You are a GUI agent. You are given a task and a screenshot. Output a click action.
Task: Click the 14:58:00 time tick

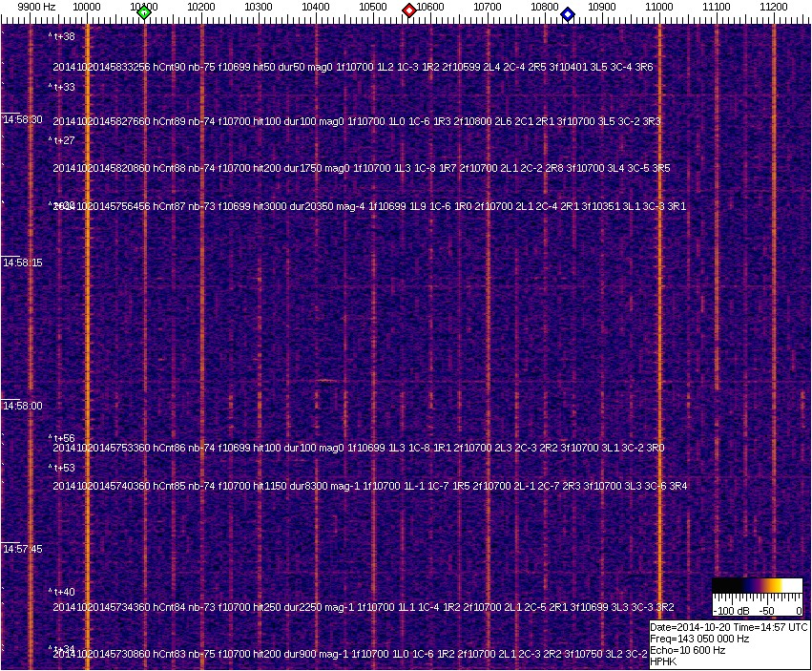(22, 406)
